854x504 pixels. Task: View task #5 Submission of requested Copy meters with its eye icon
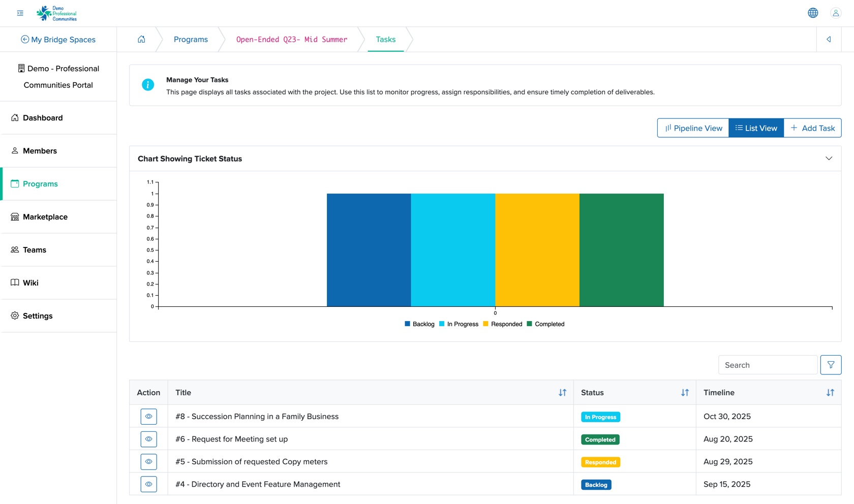[148, 462]
